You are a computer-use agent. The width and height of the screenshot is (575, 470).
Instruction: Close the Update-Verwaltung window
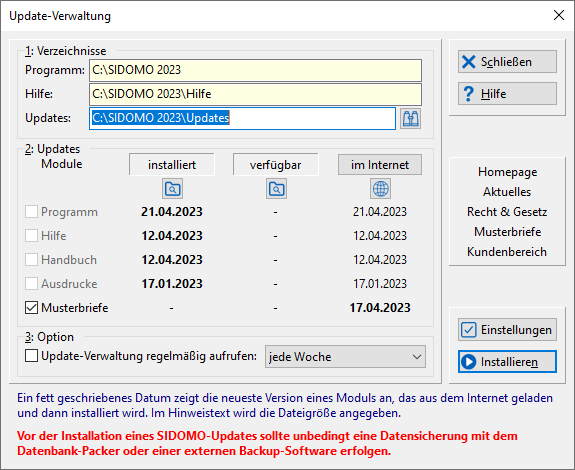[x=559, y=15]
